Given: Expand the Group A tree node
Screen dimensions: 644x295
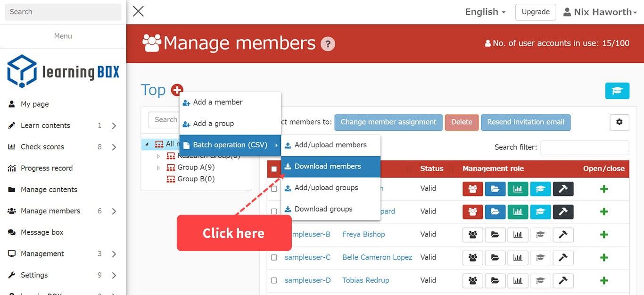Looking at the screenshot, I should [158, 168].
